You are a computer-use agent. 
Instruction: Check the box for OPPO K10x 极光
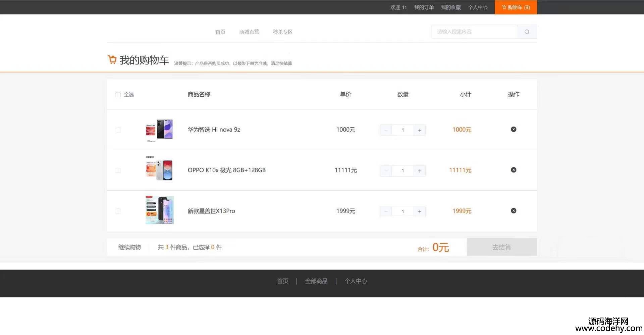click(118, 171)
